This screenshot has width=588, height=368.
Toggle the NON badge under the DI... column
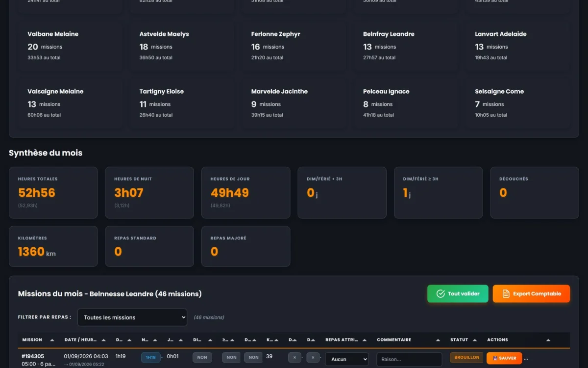(202, 358)
